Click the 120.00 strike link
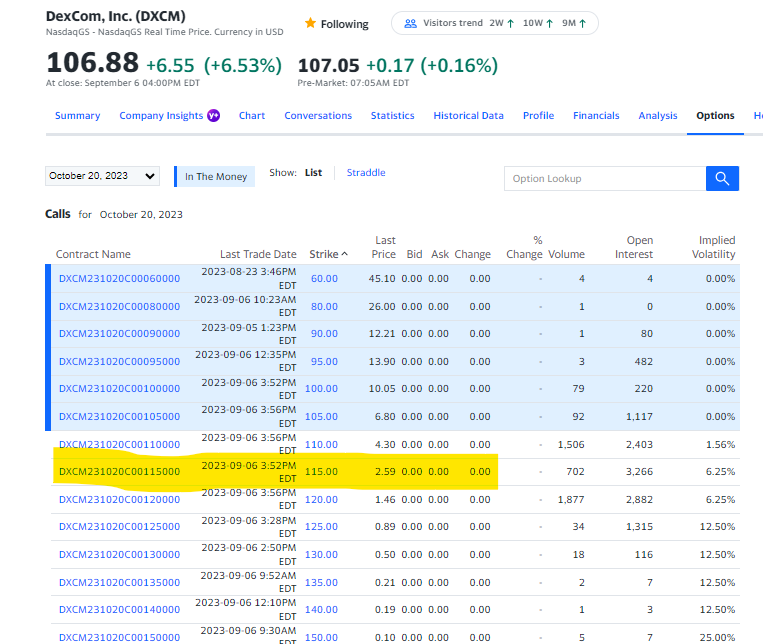Image resolution: width=763 pixels, height=644 pixels. click(321, 499)
